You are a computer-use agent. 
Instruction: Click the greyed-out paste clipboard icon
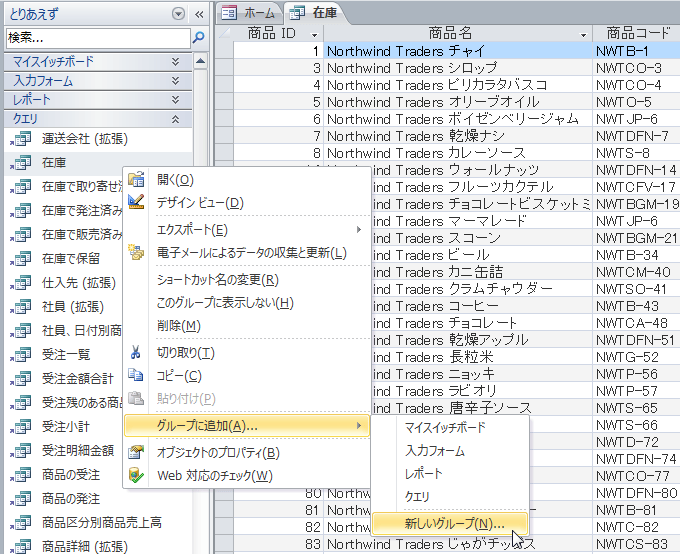pos(136,398)
